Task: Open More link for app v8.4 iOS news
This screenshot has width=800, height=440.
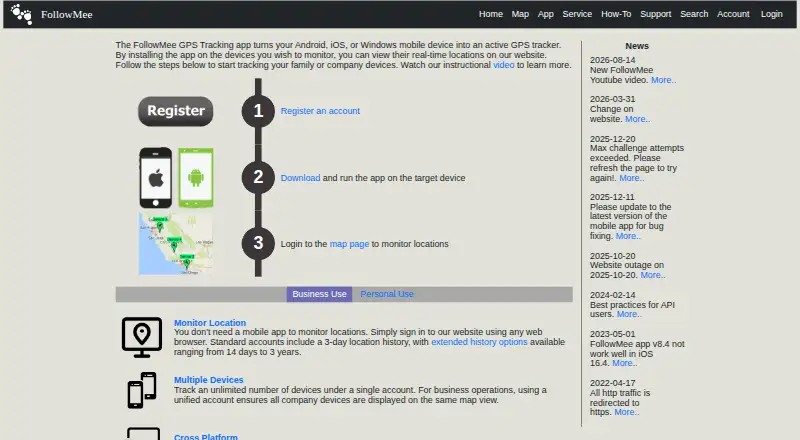Action: click(624, 363)
